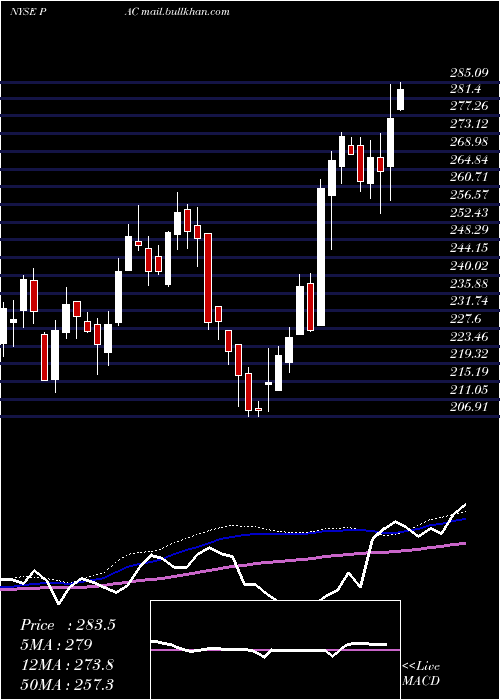Click the 231.74 price axis label

coord(468,301)
